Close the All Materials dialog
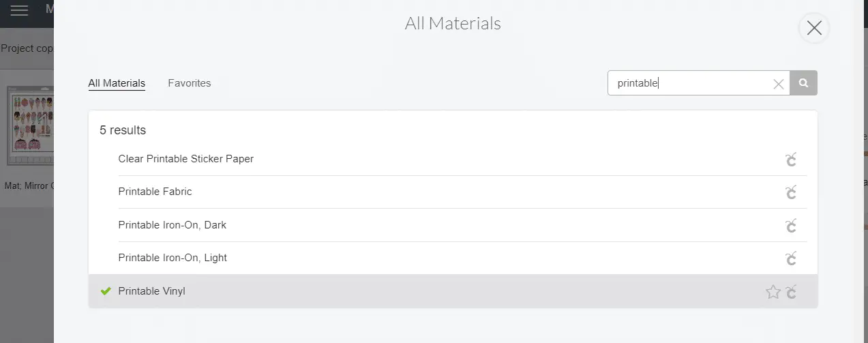The width and height of the screenshot is (868, 343). click(813, 28)
